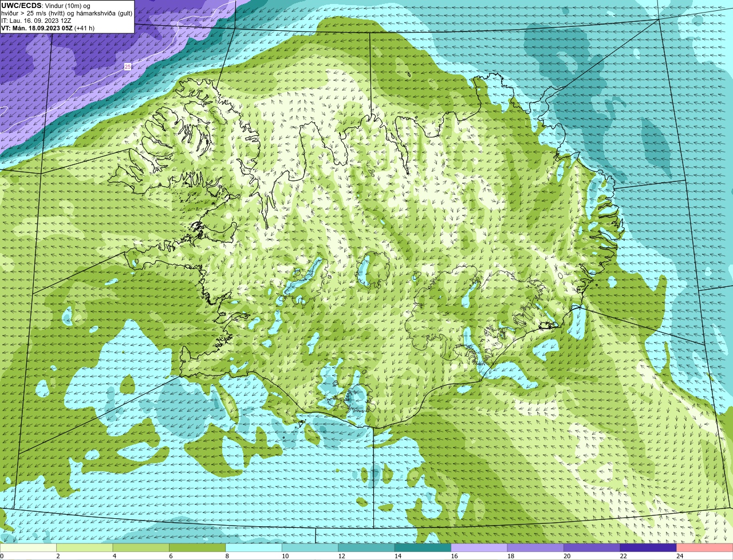Select the 20–22 m/s violet legend swatch
Screen dimensions: 733x560
coord(592,548)
